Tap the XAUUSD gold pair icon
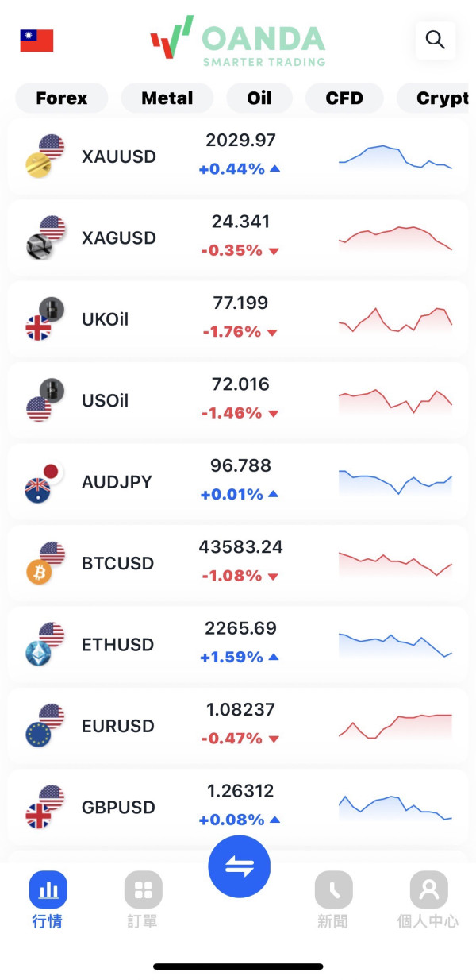Screen dimensions: 476x980 tap(45, 156)
